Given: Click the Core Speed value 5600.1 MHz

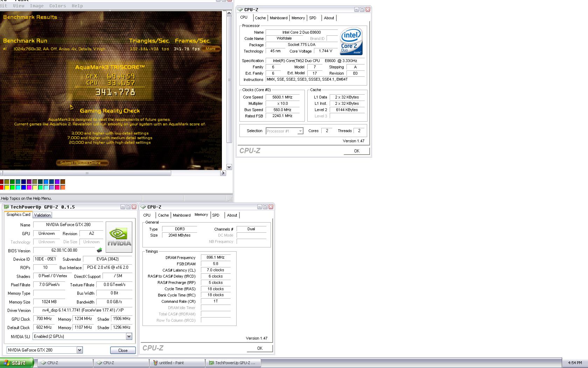Looking at the screenshot, I should point(282,97).
